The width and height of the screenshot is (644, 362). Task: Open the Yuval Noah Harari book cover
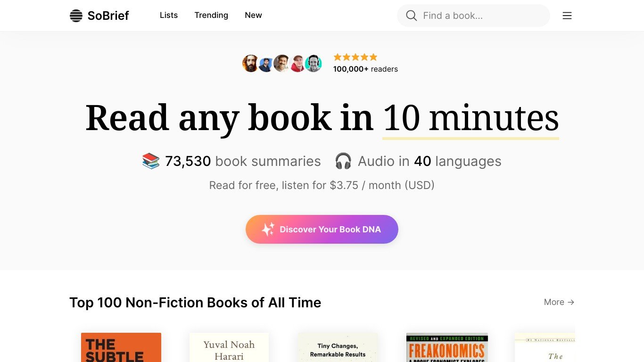(229, 348)
